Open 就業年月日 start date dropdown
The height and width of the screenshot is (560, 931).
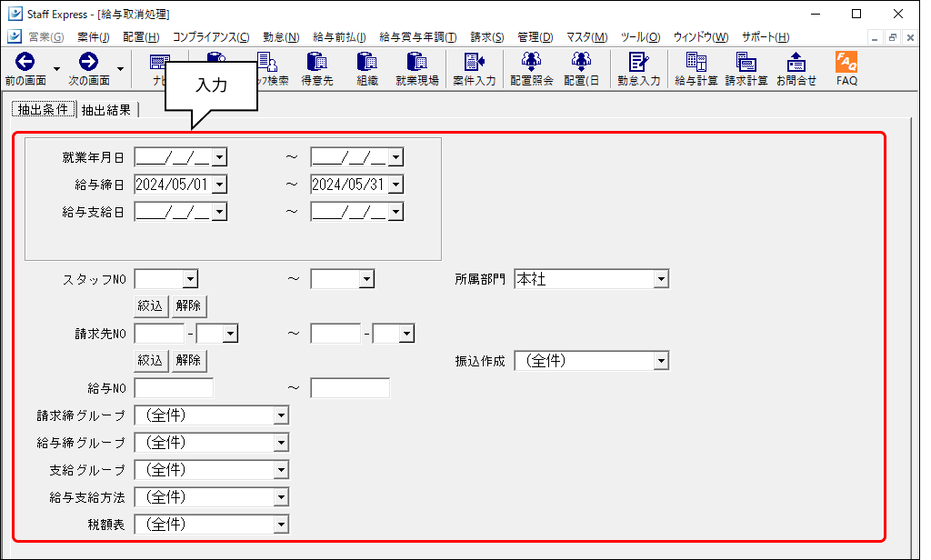(220, 157)
